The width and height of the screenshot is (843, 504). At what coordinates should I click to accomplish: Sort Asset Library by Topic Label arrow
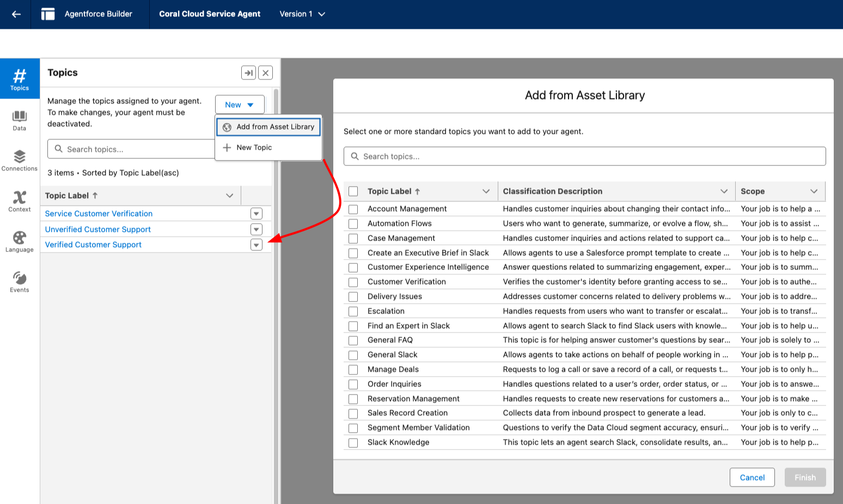tap(418, 192)
